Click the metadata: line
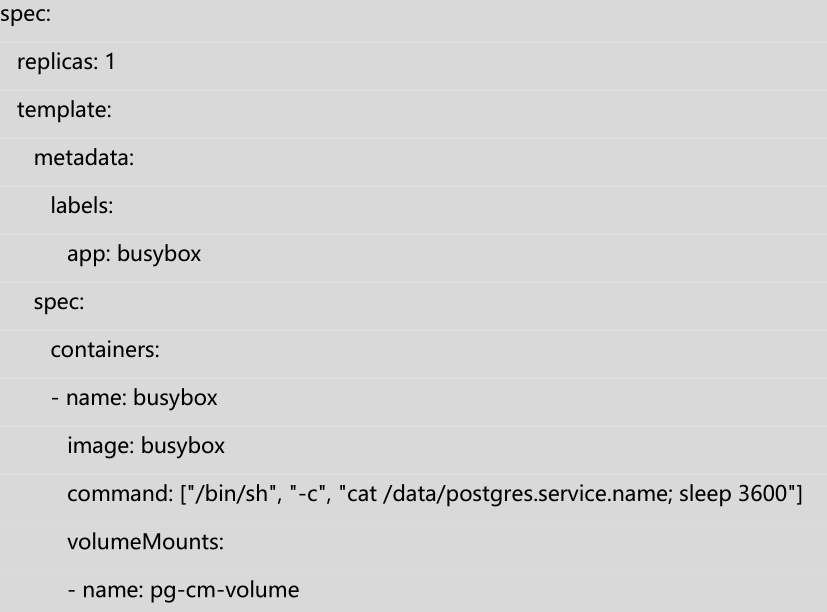This screenshot has width=827, height=612. point(84,158)
